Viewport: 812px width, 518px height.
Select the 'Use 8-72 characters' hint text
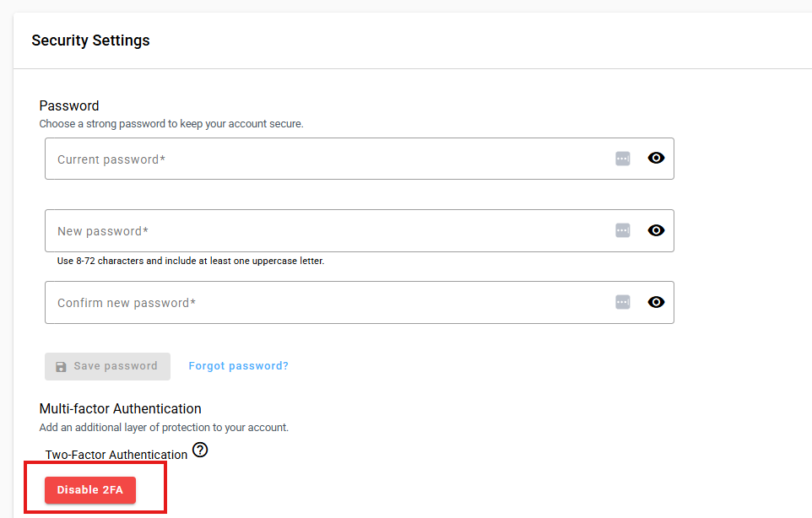pos(191,261)
